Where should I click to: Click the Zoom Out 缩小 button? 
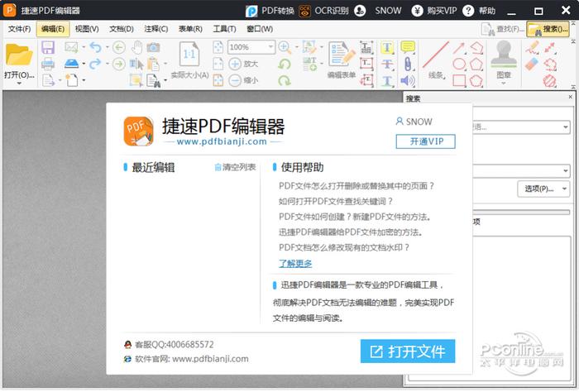pyautogui.click(x=243, y=80)
